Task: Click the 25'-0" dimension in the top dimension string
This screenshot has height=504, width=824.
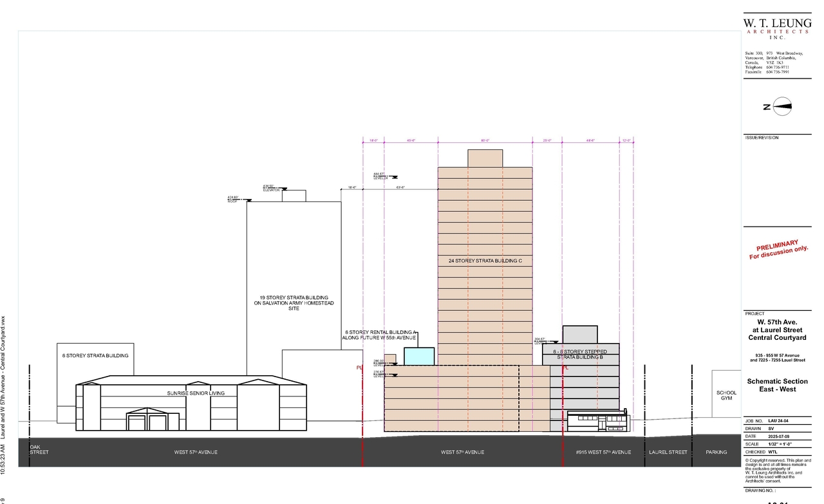Action: [x=547, y=140]
